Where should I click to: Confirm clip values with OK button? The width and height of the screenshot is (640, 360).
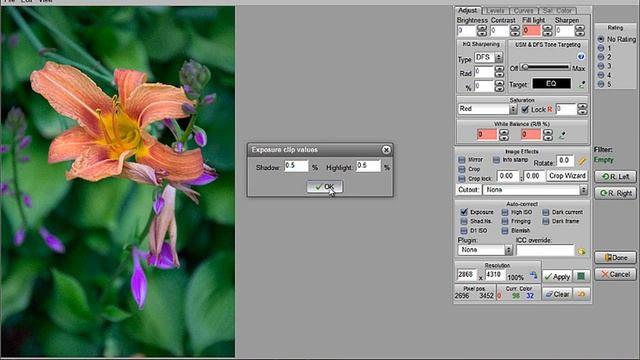point(324,187)
